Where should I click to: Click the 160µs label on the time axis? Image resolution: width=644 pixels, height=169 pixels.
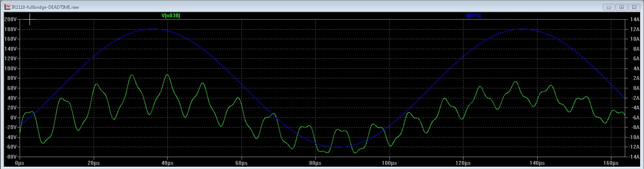click(611, 163)
